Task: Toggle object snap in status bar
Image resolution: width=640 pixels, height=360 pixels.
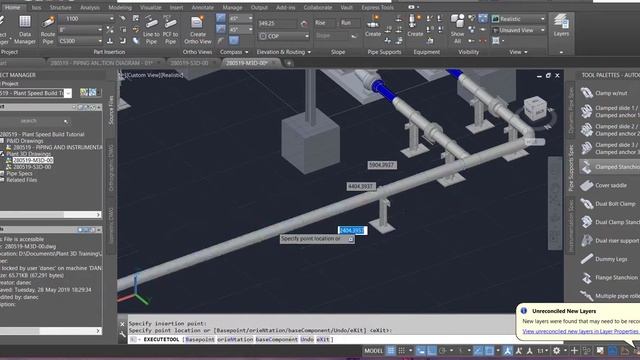Action: tap(489, 351)
